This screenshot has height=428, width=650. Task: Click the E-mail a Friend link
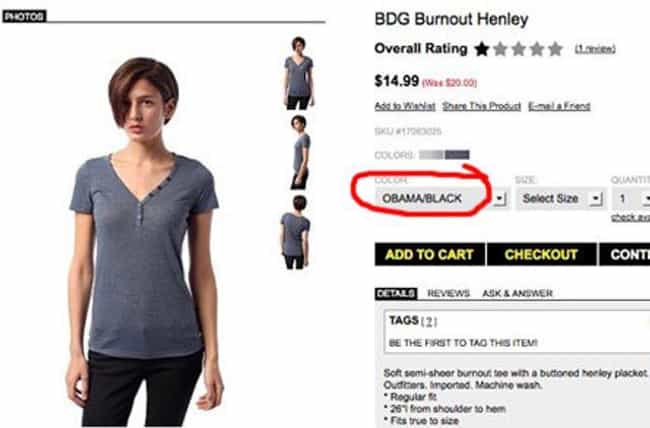point(559,106)
